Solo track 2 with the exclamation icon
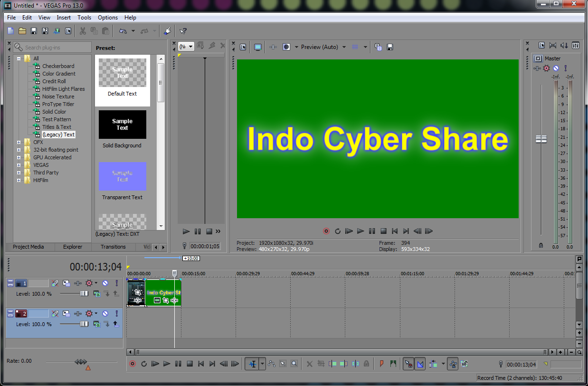Image resolution: width=588 pixels, height=386 pixels. pyautogui.click(x=116, y=314)
